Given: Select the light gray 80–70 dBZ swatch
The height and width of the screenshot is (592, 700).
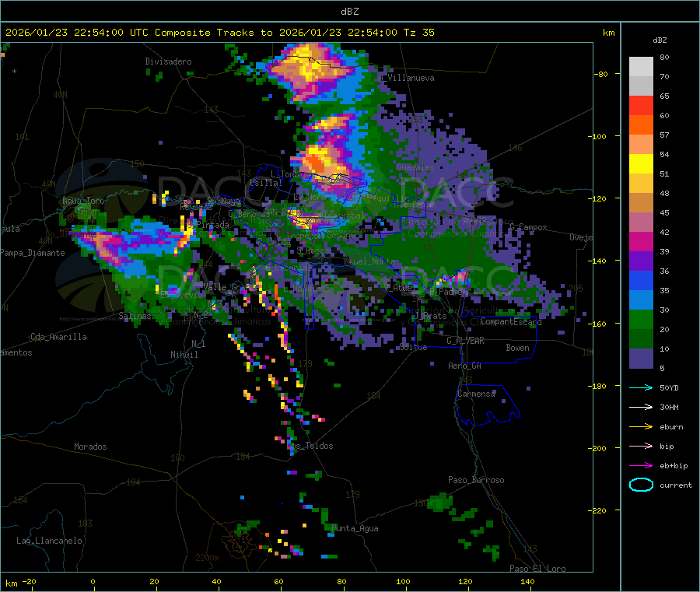Looking at the screenshot, I should [641, 67].
